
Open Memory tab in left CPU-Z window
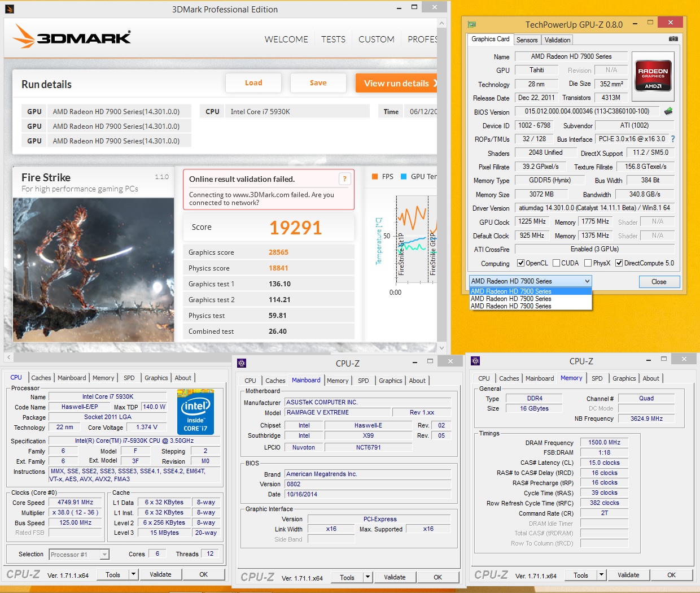click(103, 378)
